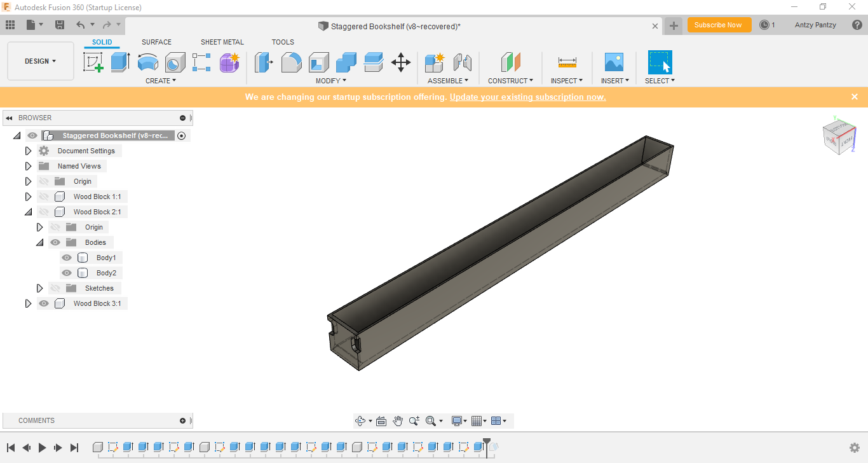Choose the Shell tool
Image resolution: width=868 pixels, height=463 pixels.
coord(319,62)
